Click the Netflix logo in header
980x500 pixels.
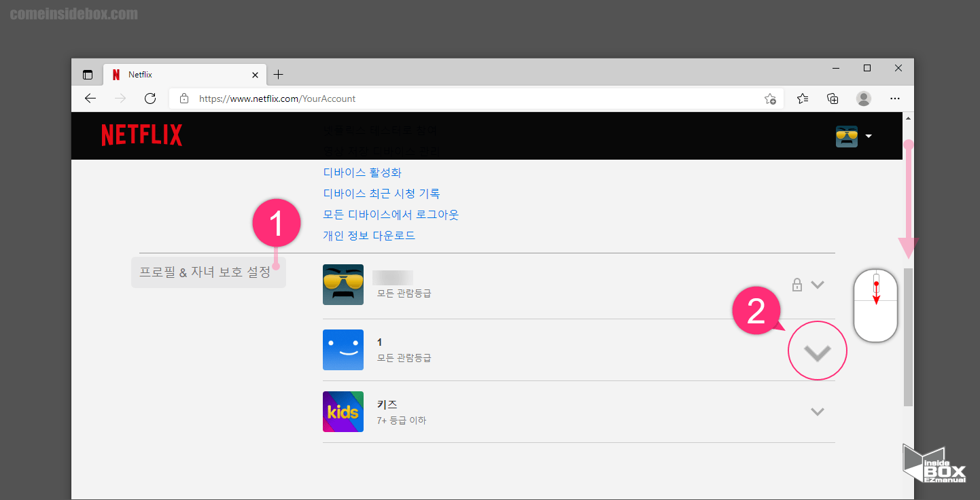(142, 135)
